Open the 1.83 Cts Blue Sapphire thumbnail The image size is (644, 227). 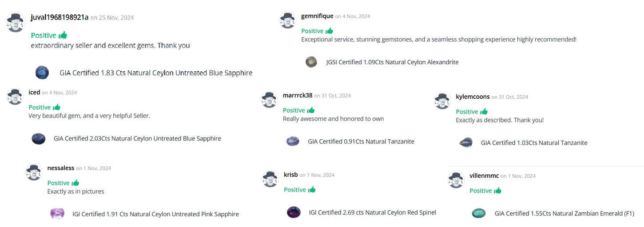pos(42,73)
